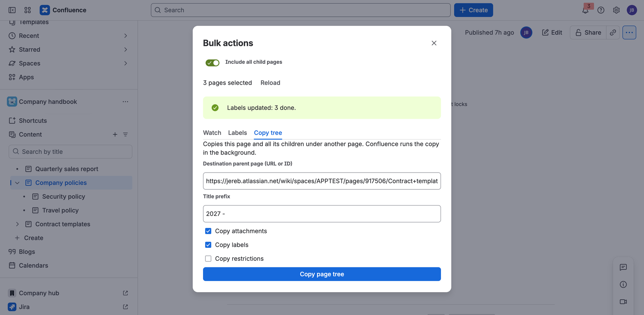Switch to the Labels tab
Screen dimensions: 644x315
tap(237, 133)
